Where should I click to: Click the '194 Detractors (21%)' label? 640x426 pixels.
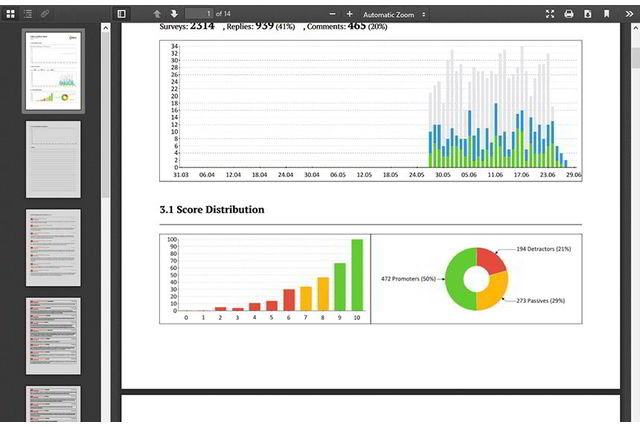pos(544,249)
